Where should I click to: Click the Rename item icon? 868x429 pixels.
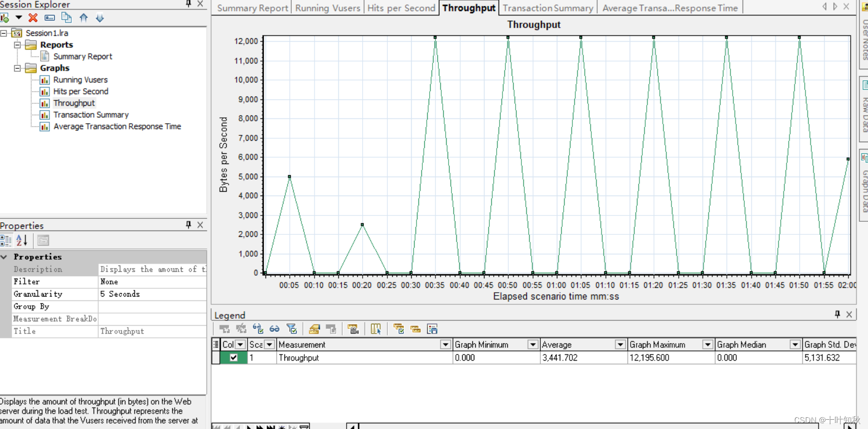click(50, 18)
